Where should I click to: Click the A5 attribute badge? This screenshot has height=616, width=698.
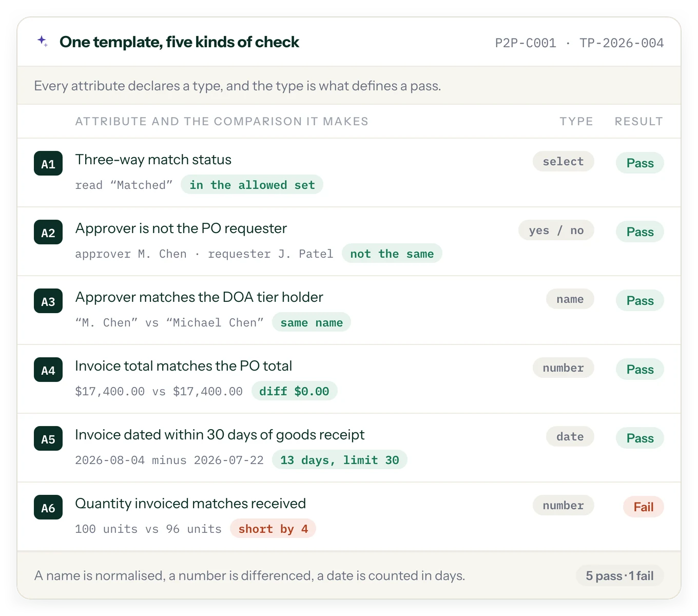(x=48, y=439)
